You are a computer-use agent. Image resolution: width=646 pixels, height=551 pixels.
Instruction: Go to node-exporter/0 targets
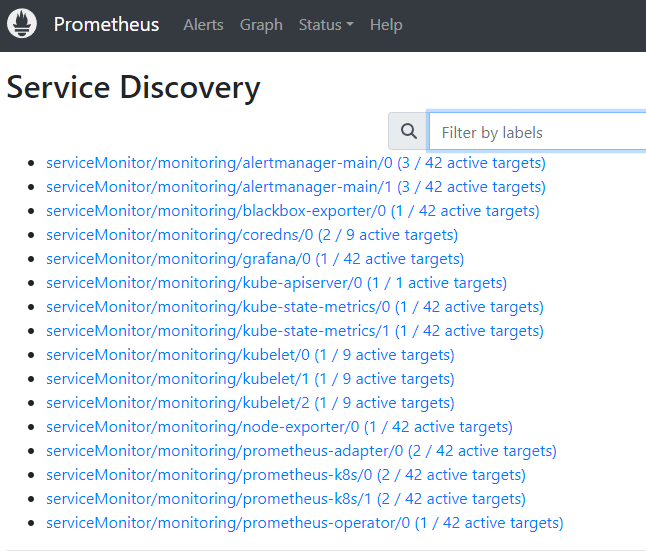coord(279,427)
